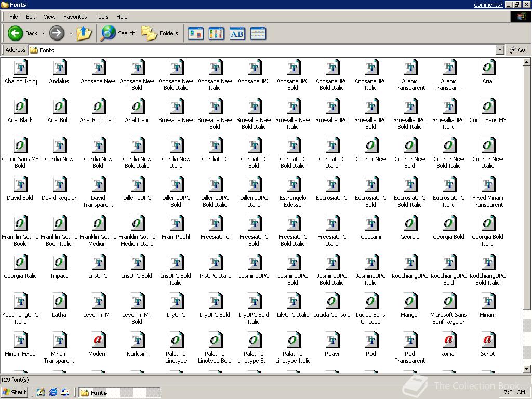Select the Roman font icon
The height and width of the screenshot is (399, 532).
(449, 340)
